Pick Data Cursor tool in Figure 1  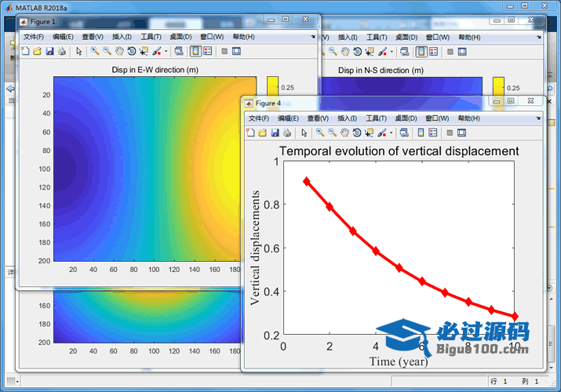(144, 52)
